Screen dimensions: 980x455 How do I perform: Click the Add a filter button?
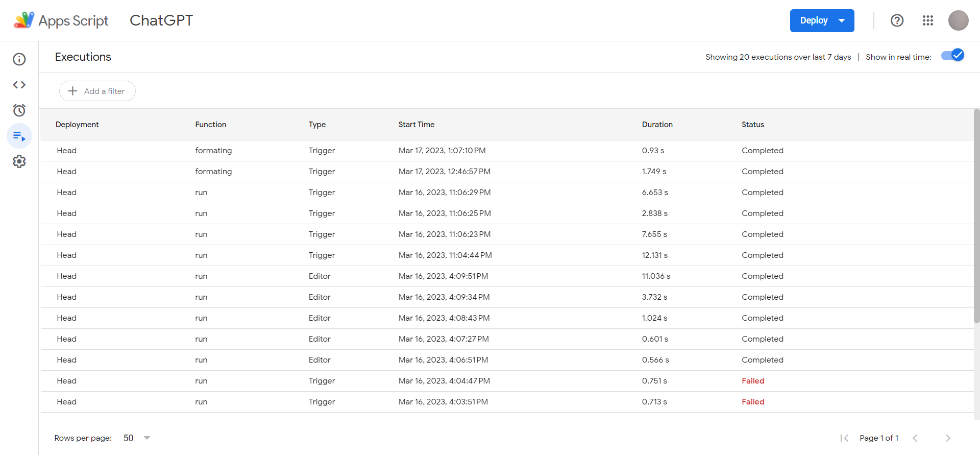coord(97,91)
